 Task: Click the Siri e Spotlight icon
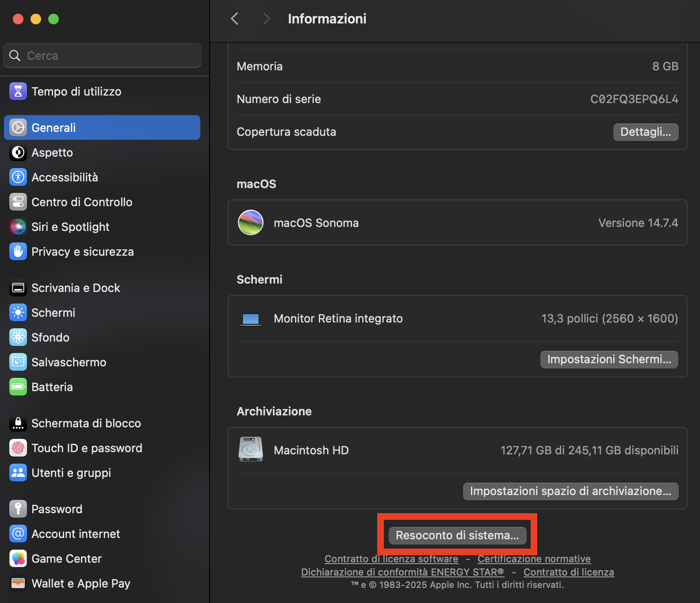[18, 227]
